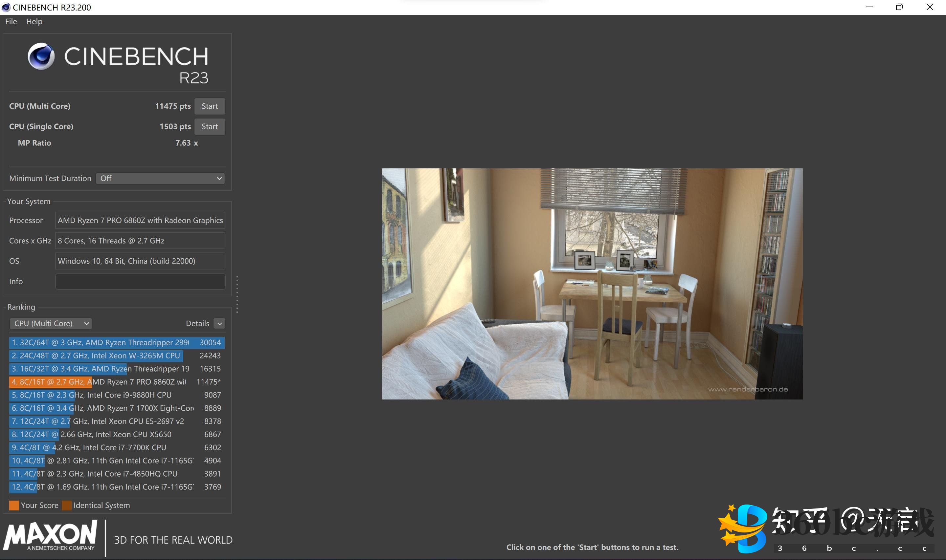946x560 pixels.
Task: Open the CPU (Multi Core) ranking dropdown
Action: click(x=51, y=323)
